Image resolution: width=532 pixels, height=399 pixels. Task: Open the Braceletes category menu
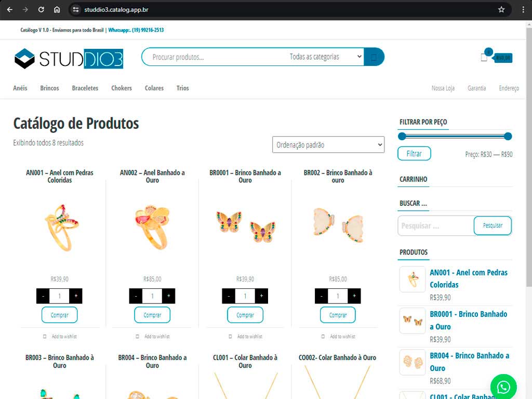click(x=85, y=88)
